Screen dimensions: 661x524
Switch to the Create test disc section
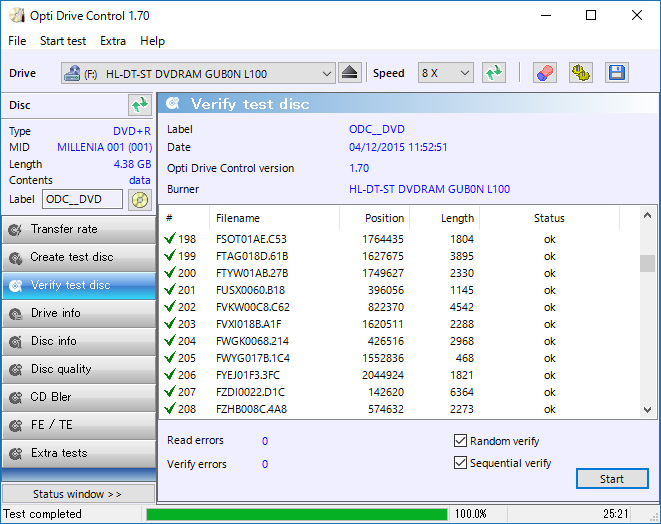[x=79, y=257]
